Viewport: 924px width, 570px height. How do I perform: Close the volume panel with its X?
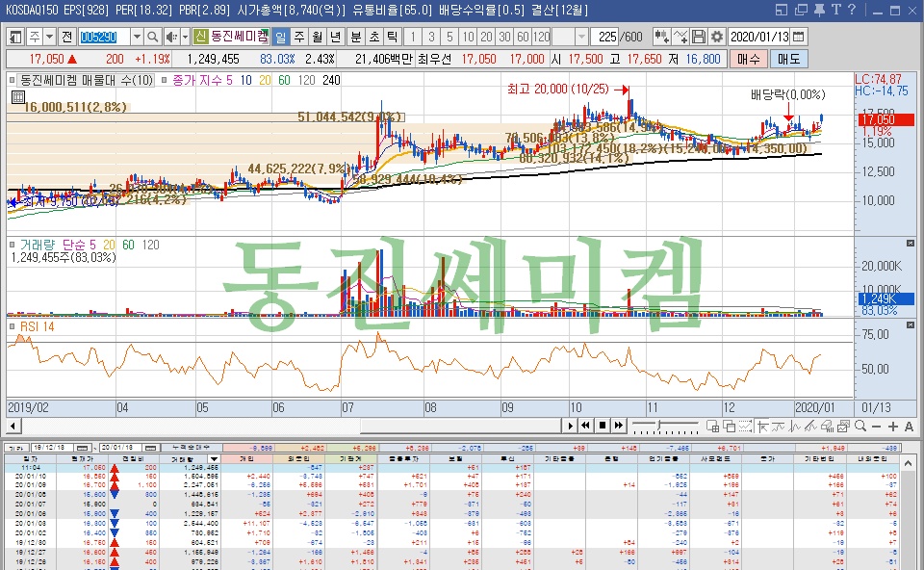pos(911,243)
